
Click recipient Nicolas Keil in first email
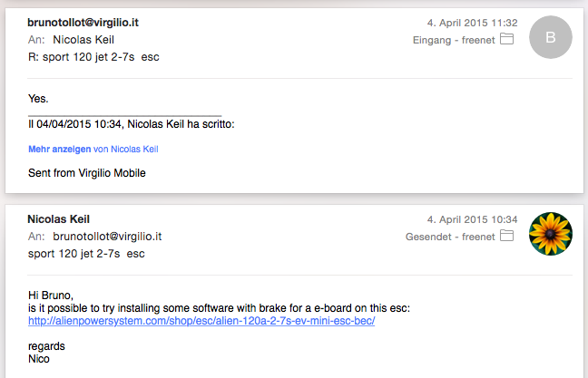[x=83, y=40]
